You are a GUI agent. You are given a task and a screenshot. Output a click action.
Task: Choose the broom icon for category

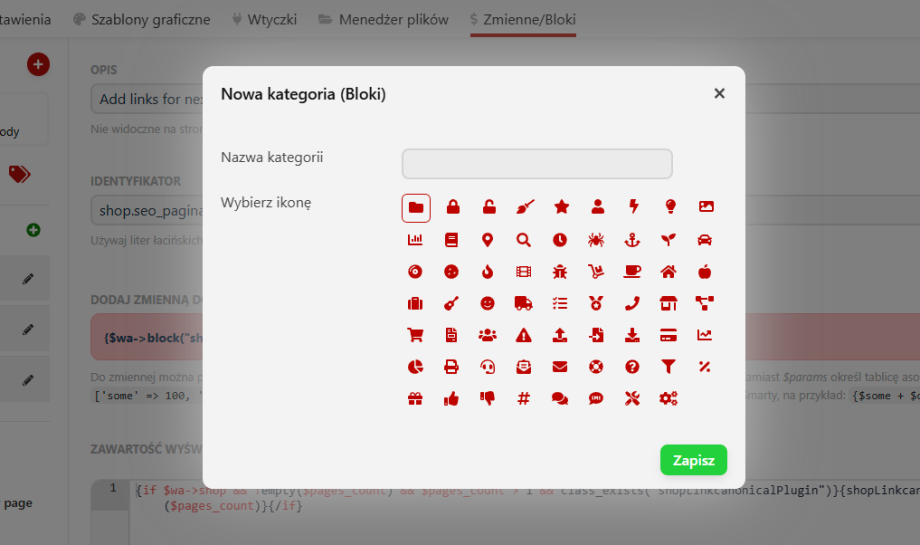click(x=524, y=207)
